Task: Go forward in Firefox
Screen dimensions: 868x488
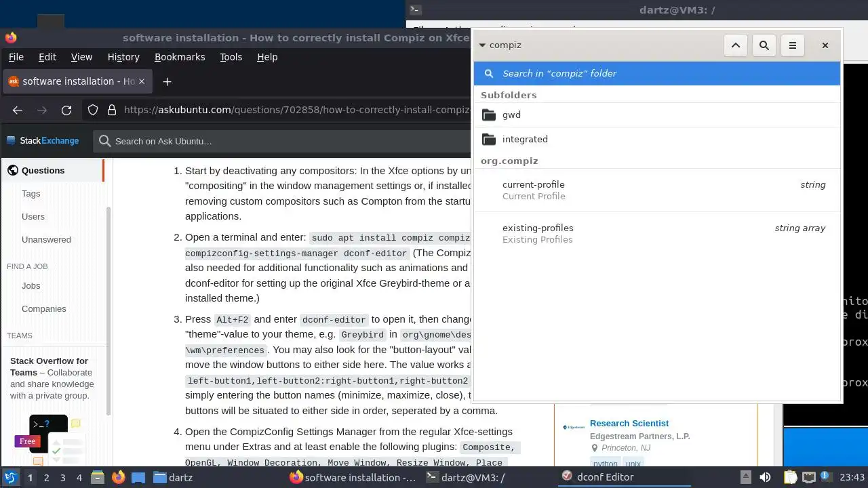Action: coord(42,110)
